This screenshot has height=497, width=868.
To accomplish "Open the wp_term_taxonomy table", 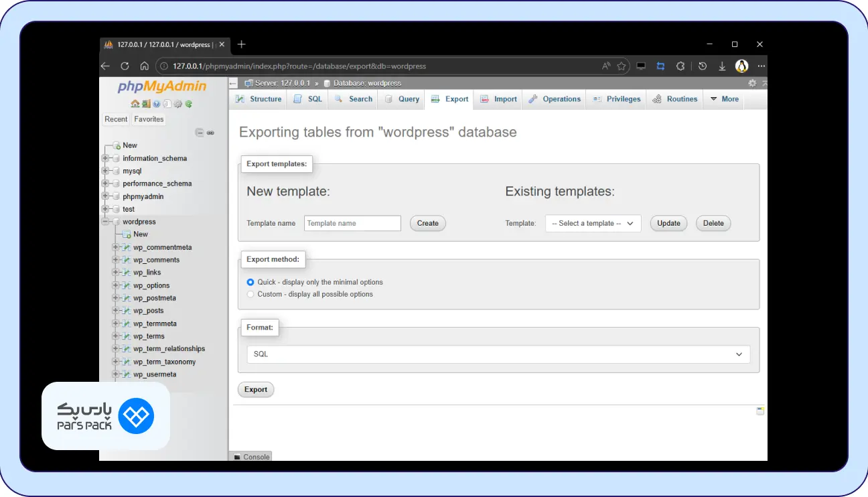I will coord(165,362).
